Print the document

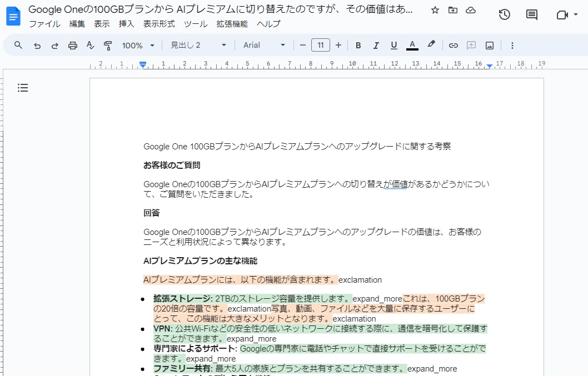pyautogui.click(x=73, y=46)
